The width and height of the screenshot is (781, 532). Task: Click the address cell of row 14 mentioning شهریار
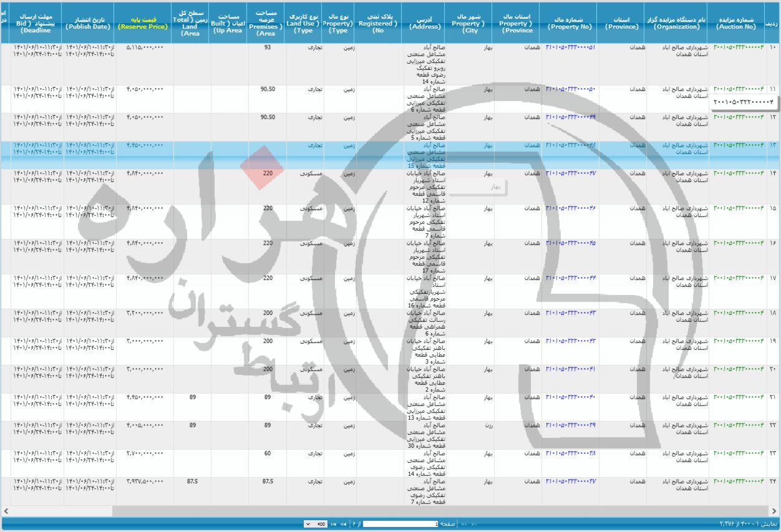[x=425, y=187]
